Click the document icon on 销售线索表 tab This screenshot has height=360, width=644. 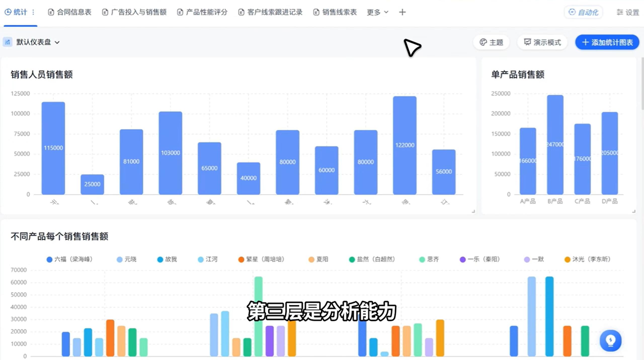pos(316,12)
